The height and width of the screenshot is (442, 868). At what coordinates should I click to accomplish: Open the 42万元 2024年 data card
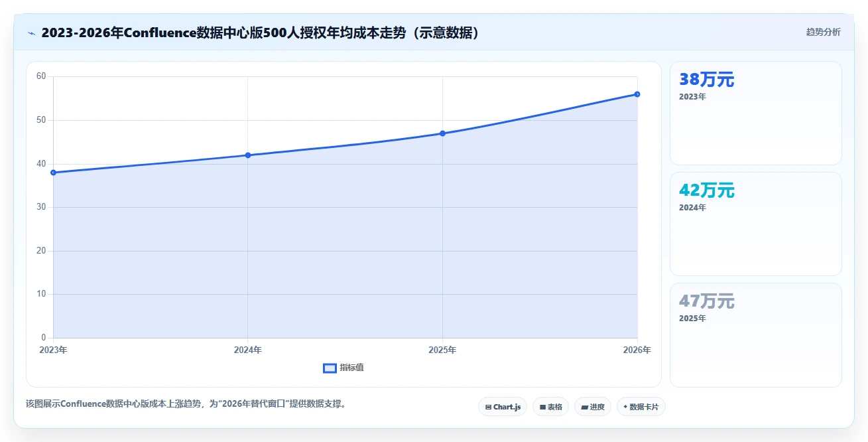click(756, 224)
